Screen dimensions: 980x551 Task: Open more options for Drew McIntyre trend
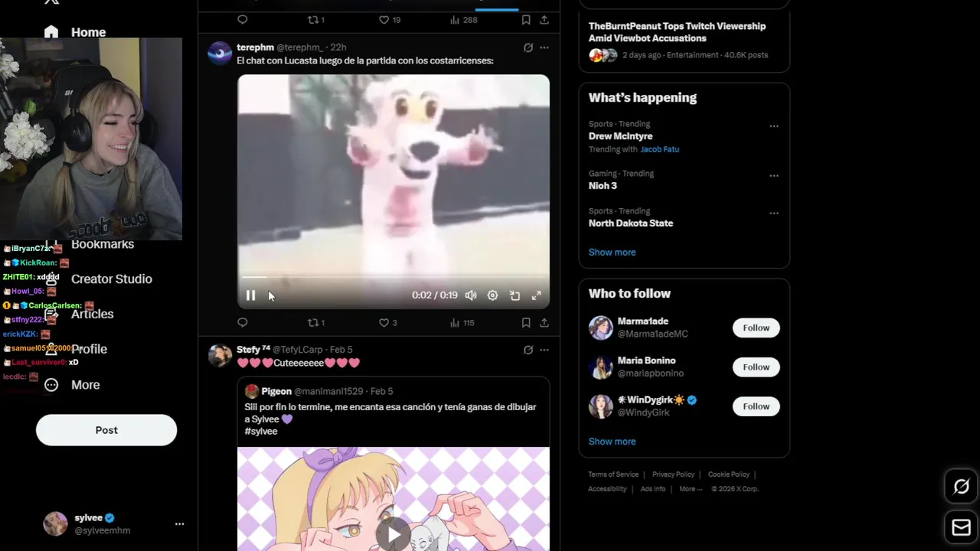774,126
